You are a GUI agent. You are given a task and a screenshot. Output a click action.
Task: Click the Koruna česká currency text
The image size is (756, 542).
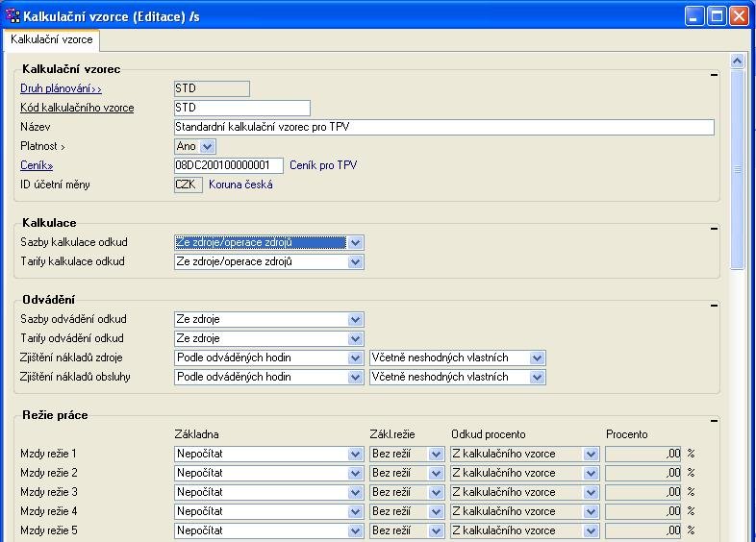click(x=240, y=185)
